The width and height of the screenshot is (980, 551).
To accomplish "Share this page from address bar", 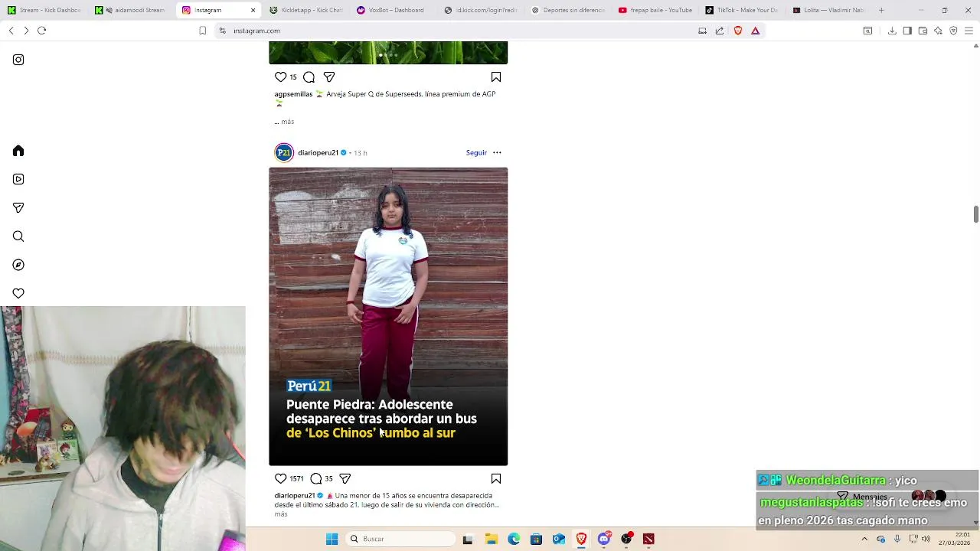I will 720,31.
